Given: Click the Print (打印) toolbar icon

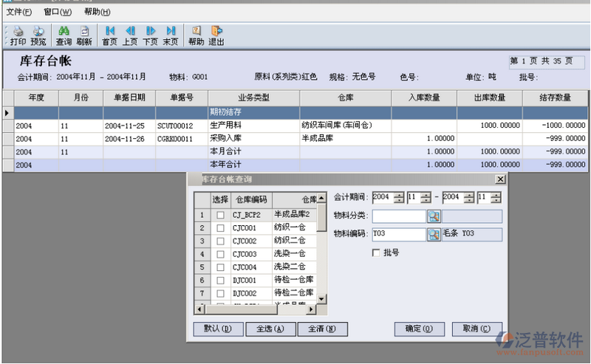Looking at the screenshot, I should pyautogui.click(x=18, y=35).
